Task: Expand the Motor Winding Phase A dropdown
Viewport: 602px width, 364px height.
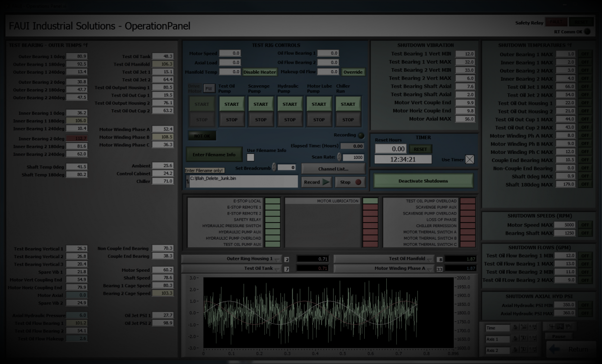Action: point(429,269)
